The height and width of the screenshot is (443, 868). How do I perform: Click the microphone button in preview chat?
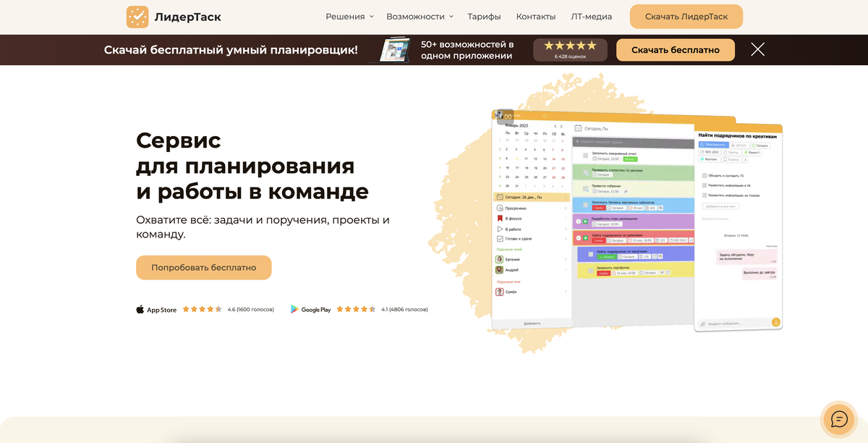776,323
